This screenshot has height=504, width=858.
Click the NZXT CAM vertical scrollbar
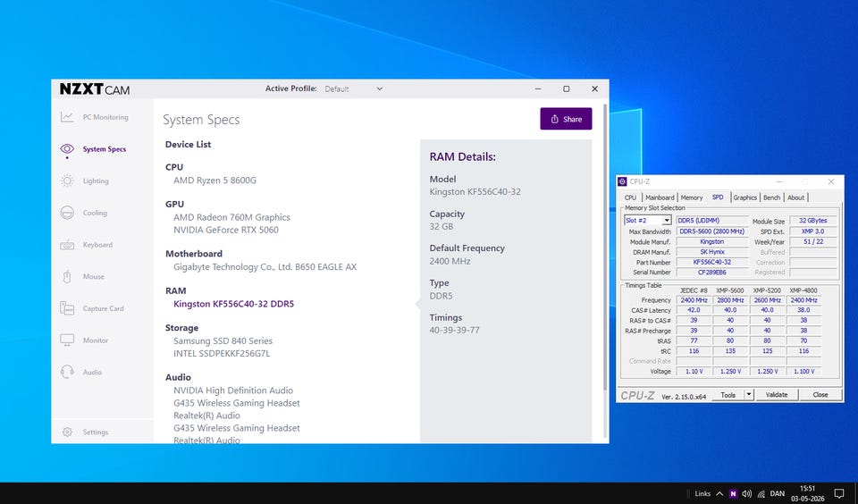(x=605, y=247)
